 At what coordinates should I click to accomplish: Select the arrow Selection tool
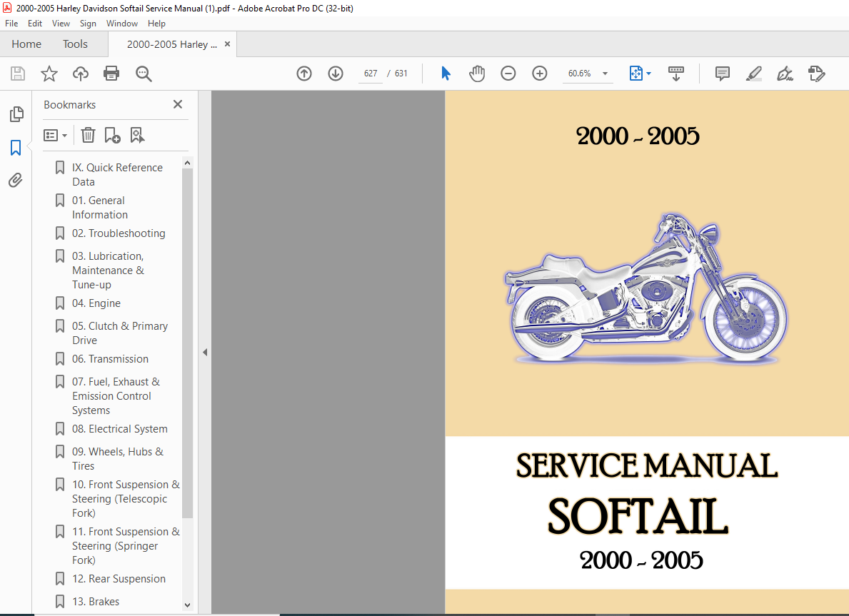(446, 73)
